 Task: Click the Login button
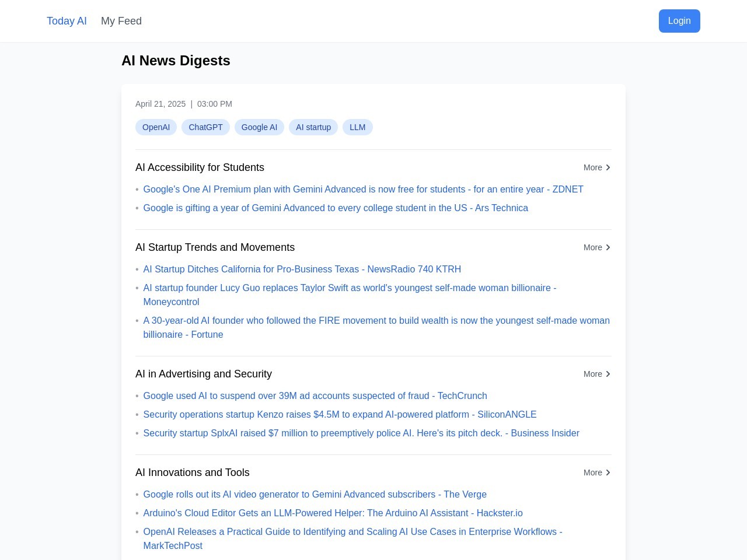(679, 21)
